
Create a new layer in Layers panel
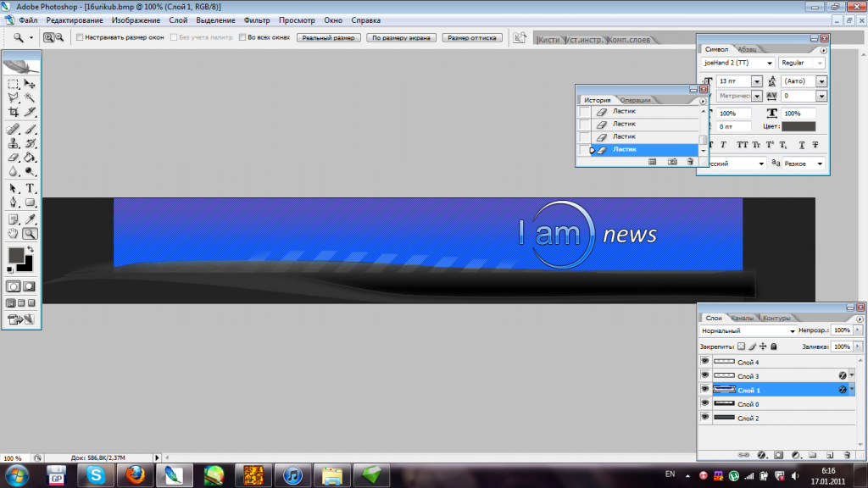pos(830,455)
